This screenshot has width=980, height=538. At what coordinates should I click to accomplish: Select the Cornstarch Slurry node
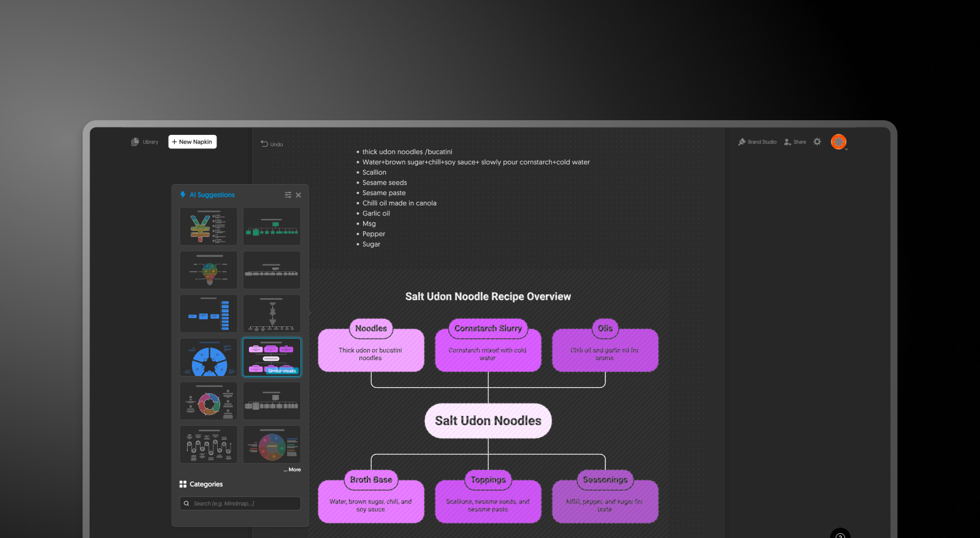point(488,345)
